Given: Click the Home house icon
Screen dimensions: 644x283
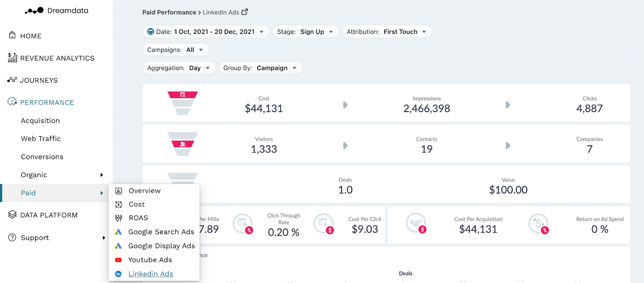Looking at the screenshot, I should coord(12,35).
